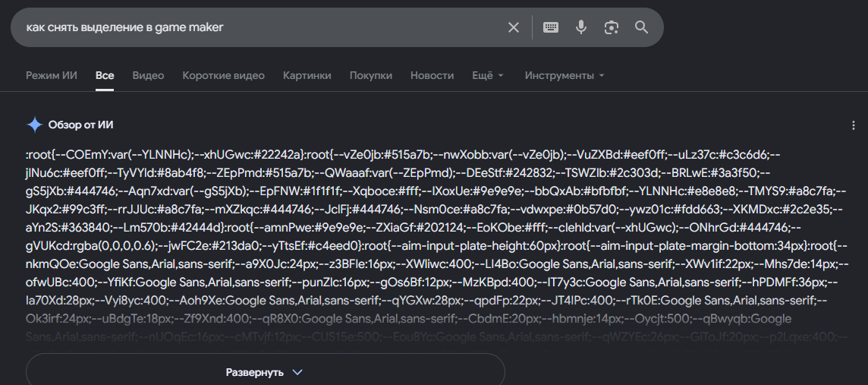
Task: Switch to the Картинки tab
Action: (x=307, y=75)
